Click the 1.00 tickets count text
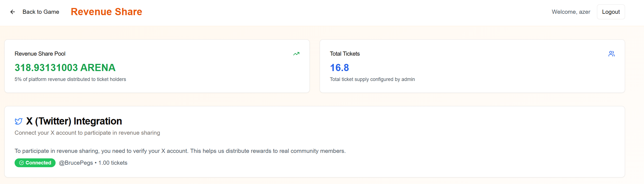644x184 pixels. pos(113,163)
